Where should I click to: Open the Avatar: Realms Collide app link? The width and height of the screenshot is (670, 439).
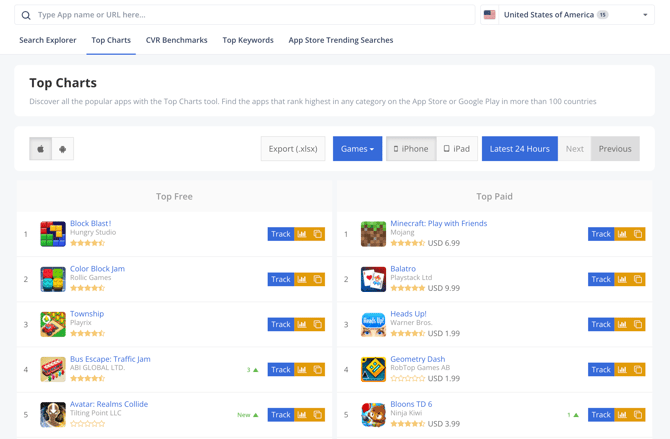(109, 404)
